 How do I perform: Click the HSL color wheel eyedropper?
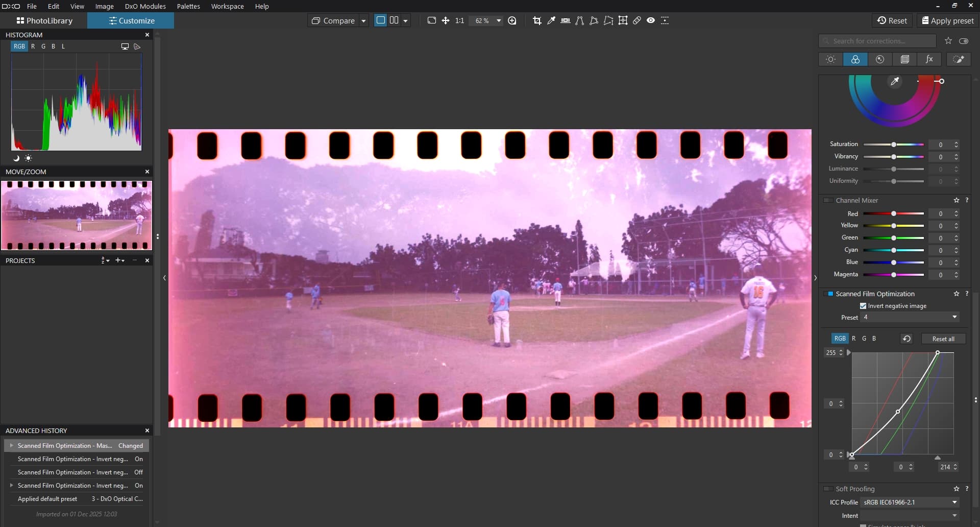click(895, 82)
